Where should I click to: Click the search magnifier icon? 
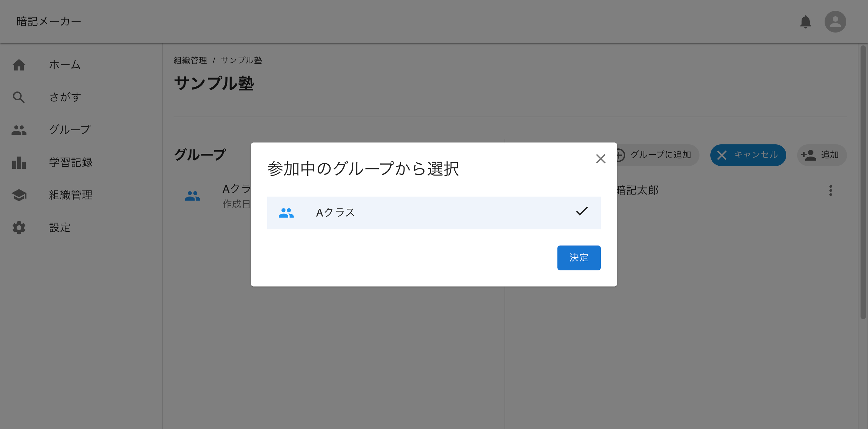pos(19,97)
